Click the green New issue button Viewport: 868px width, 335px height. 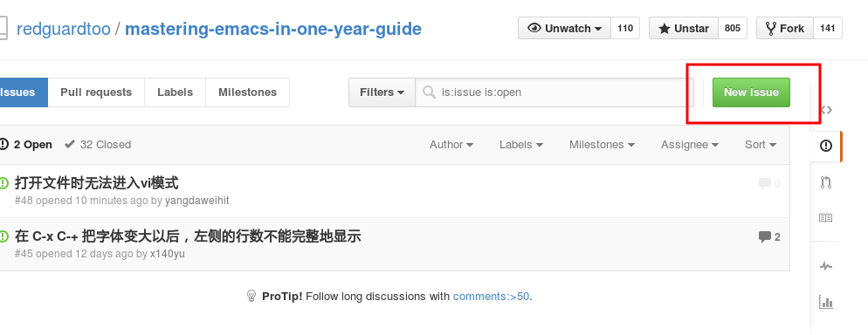coord(751,92)
